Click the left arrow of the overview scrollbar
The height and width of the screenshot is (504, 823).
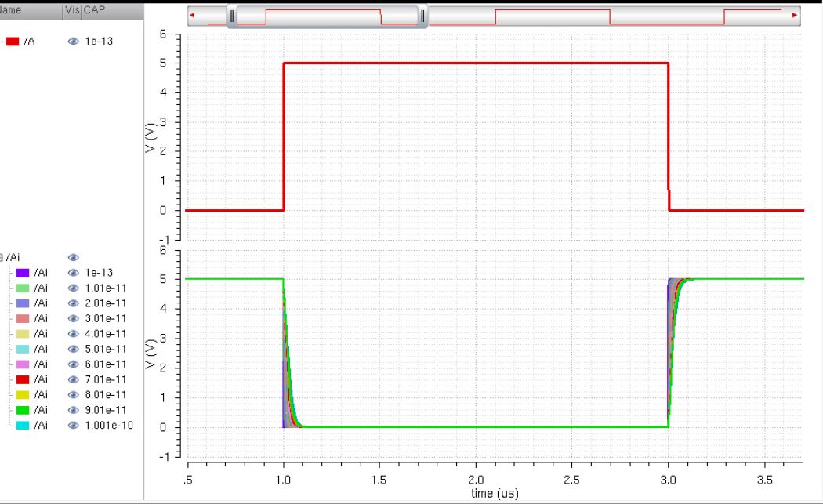pyautogui.click(x=192, y=15)
